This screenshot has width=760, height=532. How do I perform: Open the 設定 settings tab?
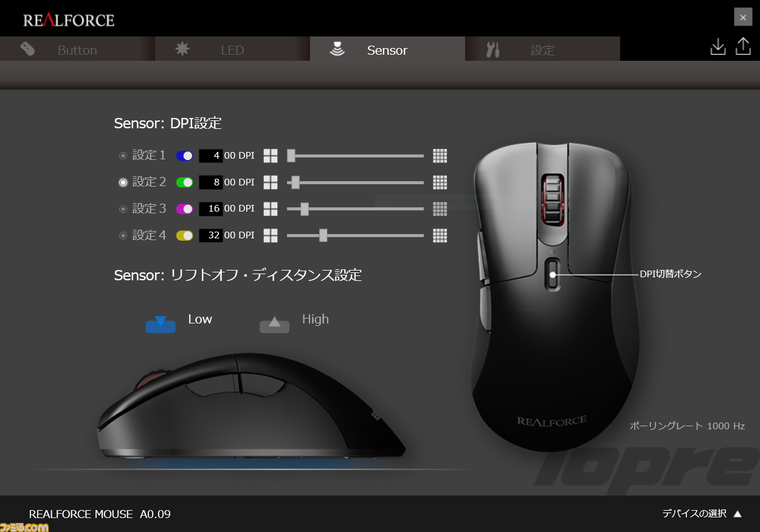point(542,50)
